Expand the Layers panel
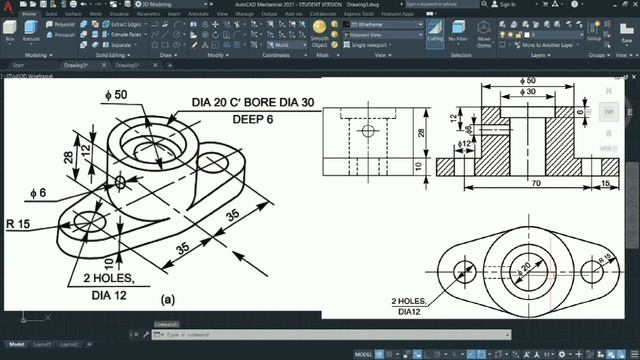Viewport: 640px width, 360px height. tap(540, 55)
